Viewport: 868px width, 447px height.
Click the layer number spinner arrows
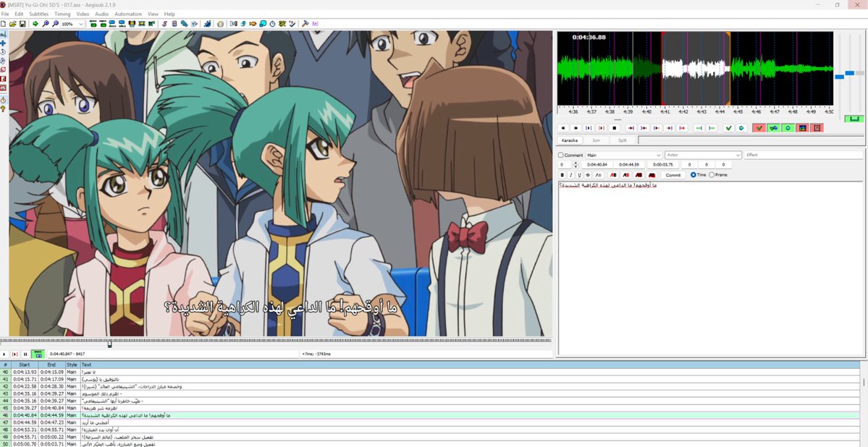[x=576, y=165]
